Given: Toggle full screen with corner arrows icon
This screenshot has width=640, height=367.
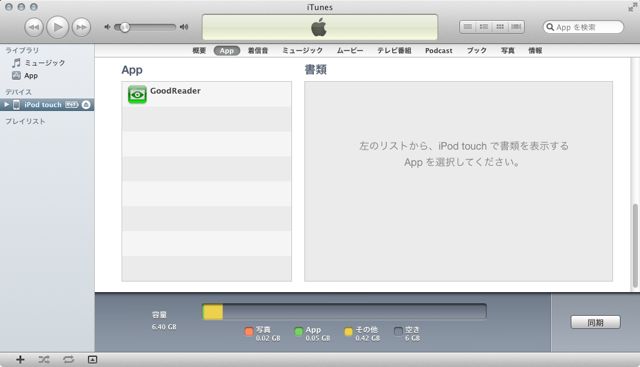Looking at the screenshot, I should 632,7.
